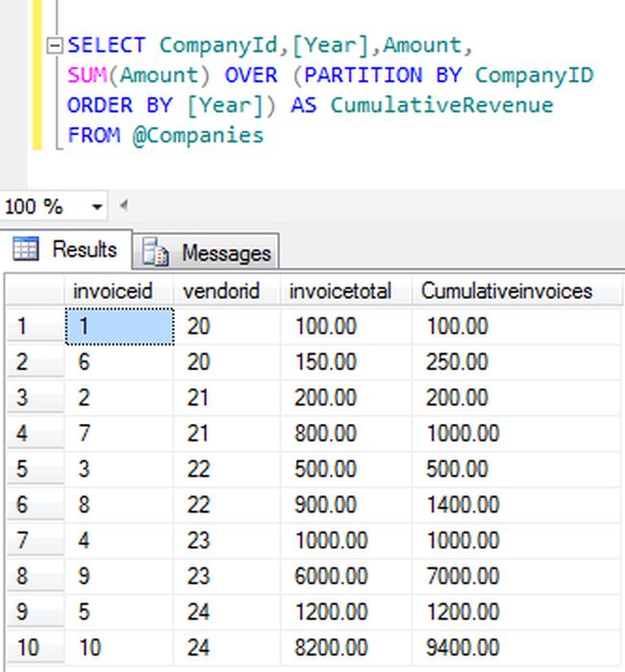This screenshot has width=625, height=672.
Task: Select row header 9 in results grid
Action: [x=36, y=611]
